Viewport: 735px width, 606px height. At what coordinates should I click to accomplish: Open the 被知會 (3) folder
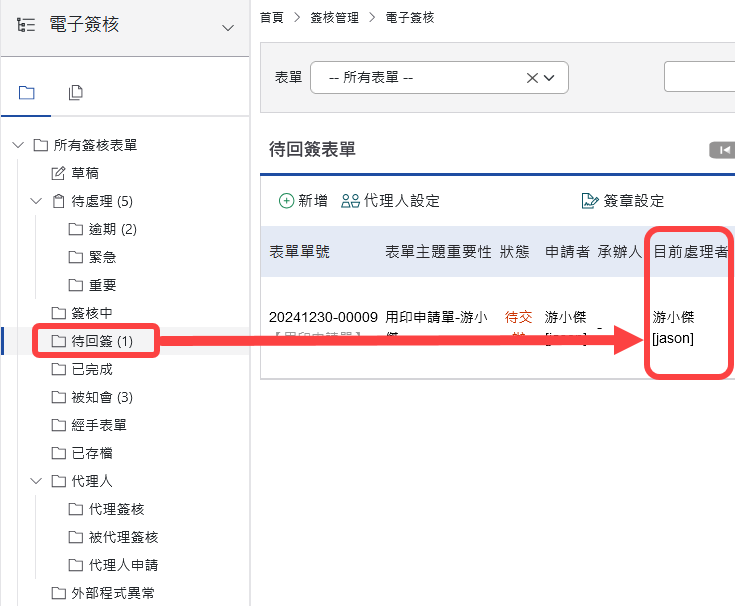(102, 397)
